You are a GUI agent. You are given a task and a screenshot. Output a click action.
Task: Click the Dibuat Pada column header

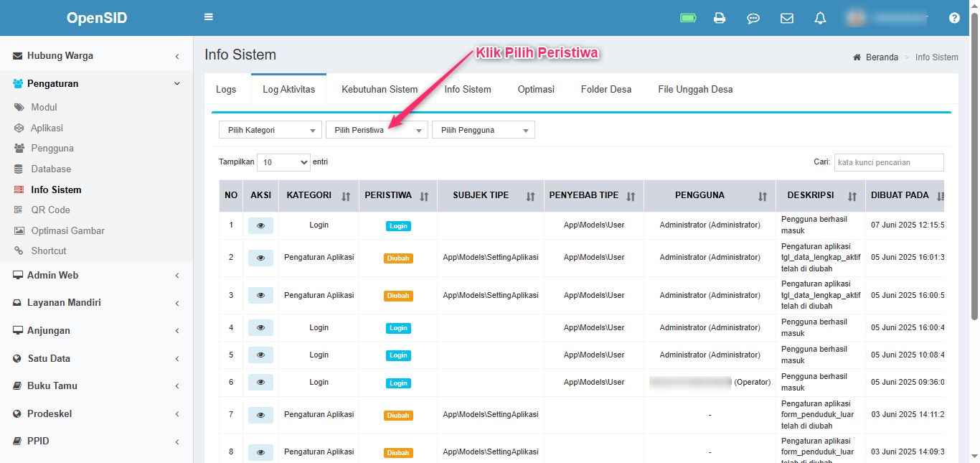pyautogui.click(x=905, y=196)
